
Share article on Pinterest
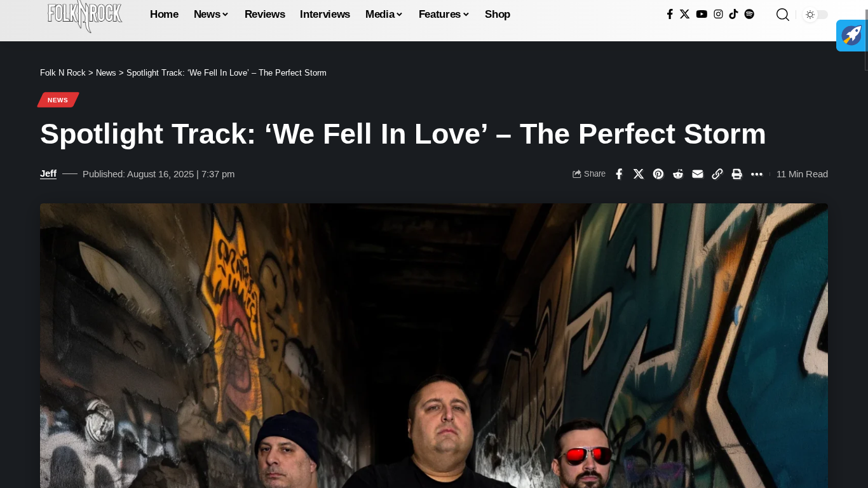(658, 174)
